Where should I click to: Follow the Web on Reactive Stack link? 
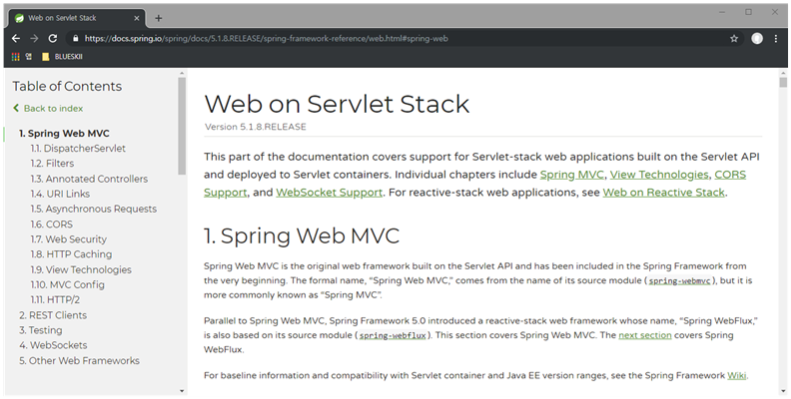coord(664,192)
